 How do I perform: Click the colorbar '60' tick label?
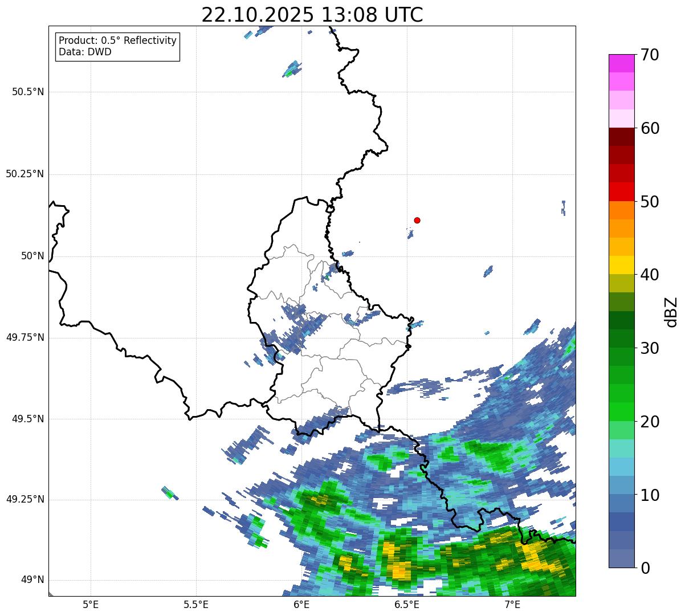[650, 128]
